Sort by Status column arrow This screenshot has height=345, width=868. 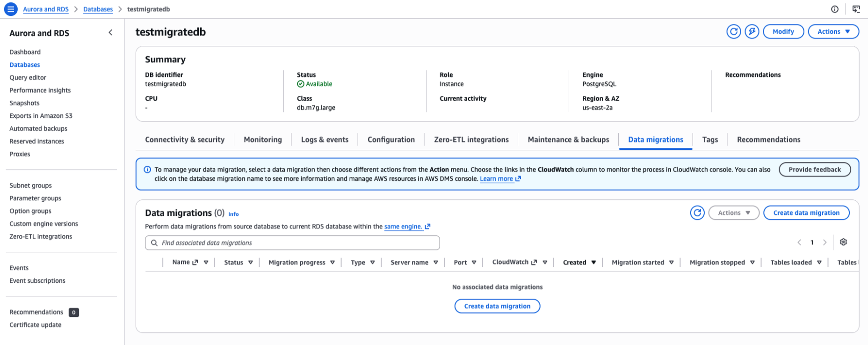251,263
